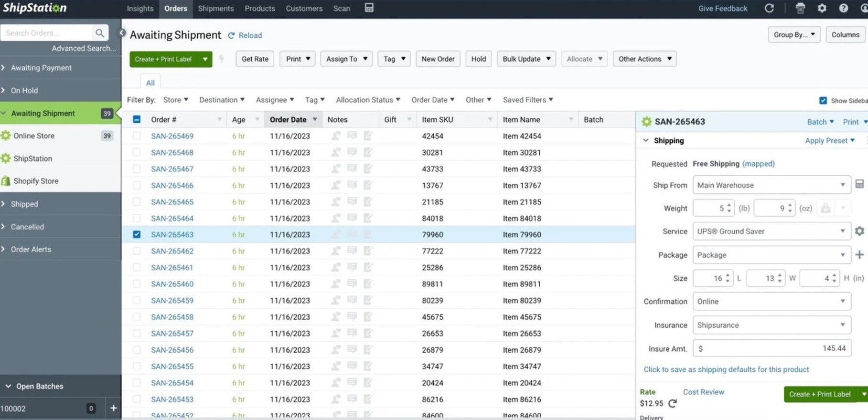Click the plus icon beside Package dropdown
This screenshot has width=868, height=420.
point(859,255)
